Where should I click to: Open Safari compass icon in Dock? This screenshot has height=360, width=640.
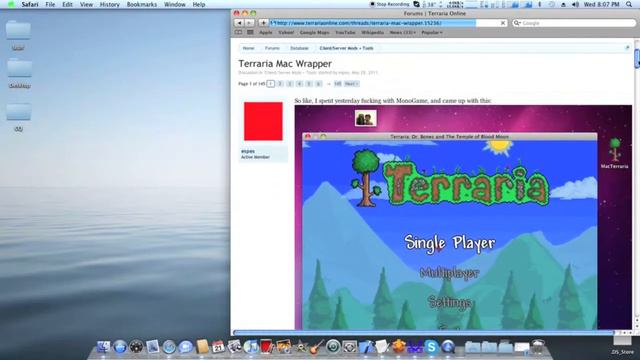[169, 347]
